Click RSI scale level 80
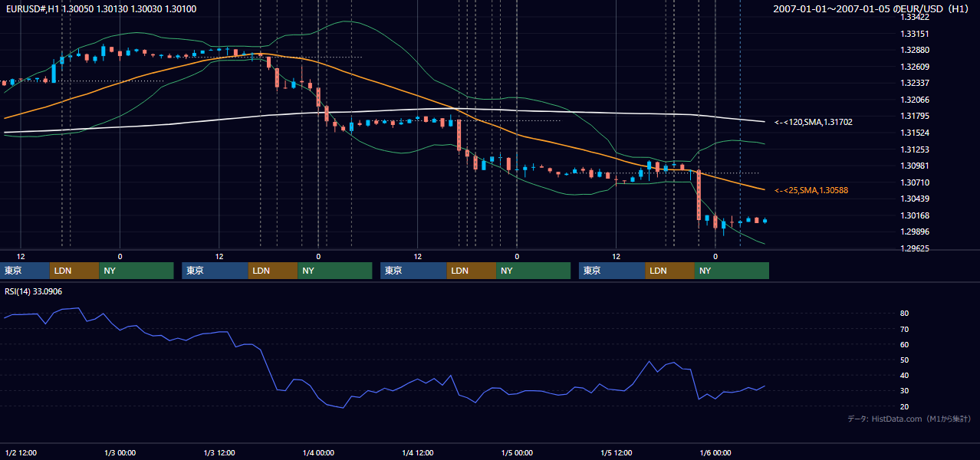Image resolution: width=980 pixels, height=460 pixels. 904,314
